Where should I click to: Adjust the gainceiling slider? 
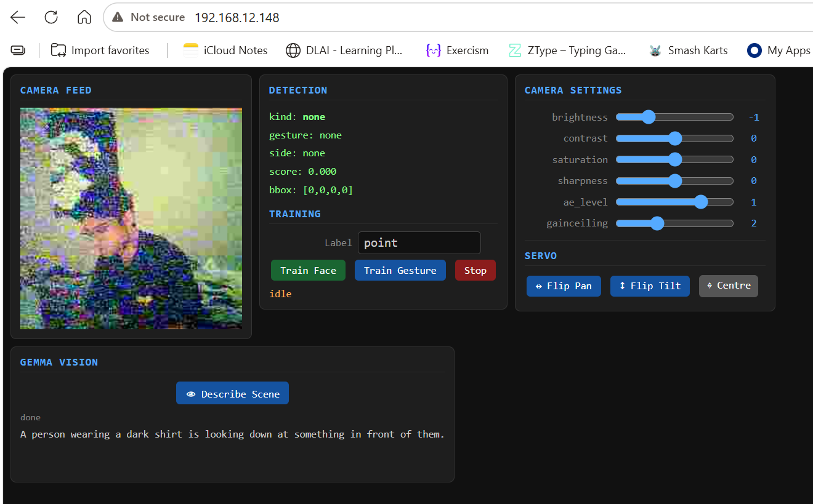tap(674, 223)
